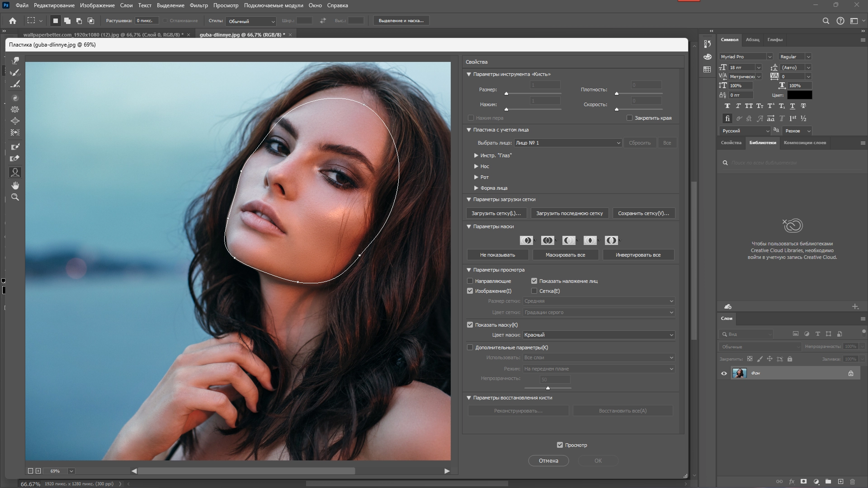Image resolution: width=868 pixels, height=488 pixels.
Task: Select the Bloat tool
Action: [x=15, y=121]
